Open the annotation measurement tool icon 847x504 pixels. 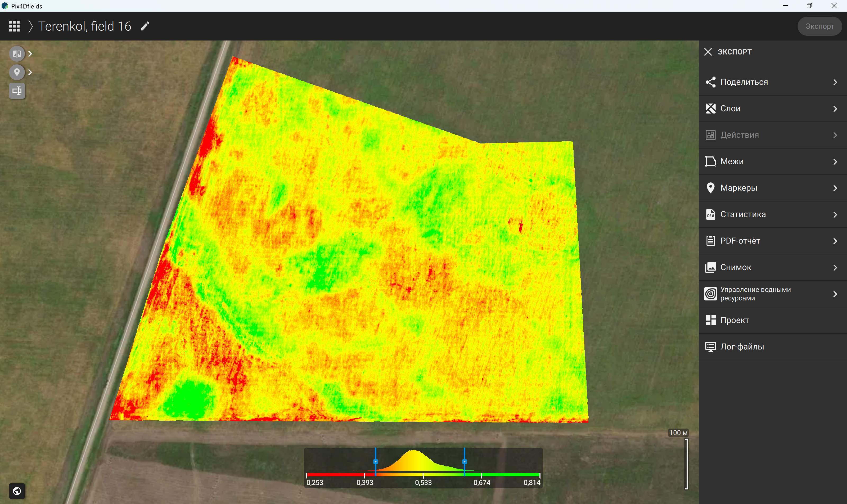[x=17, y=91]
